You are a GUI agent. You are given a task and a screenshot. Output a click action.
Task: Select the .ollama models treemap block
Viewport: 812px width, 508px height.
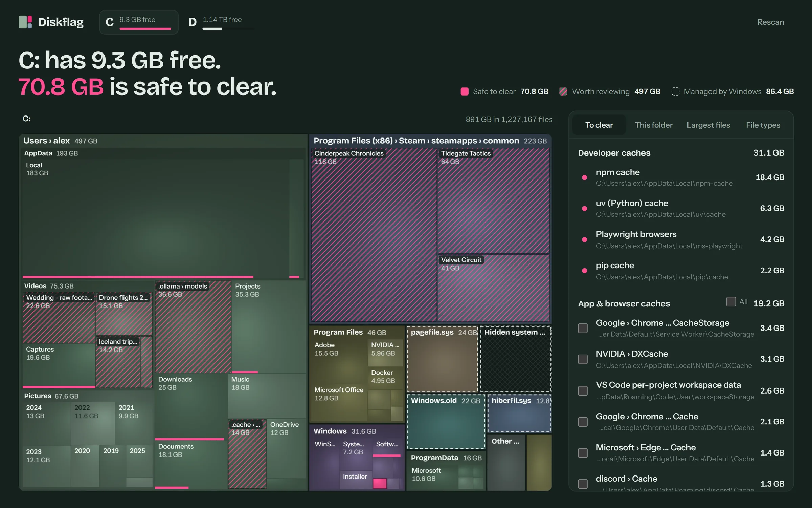click(x=193, y=327)
